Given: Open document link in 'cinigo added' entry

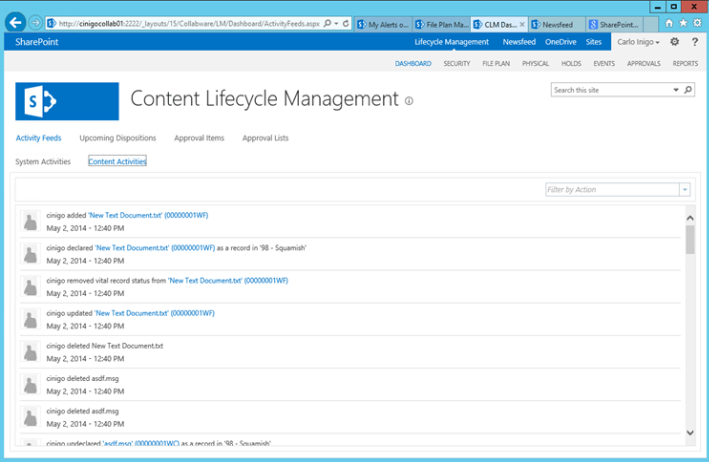Looking at the screenshot, I should (x=148, y=215).
